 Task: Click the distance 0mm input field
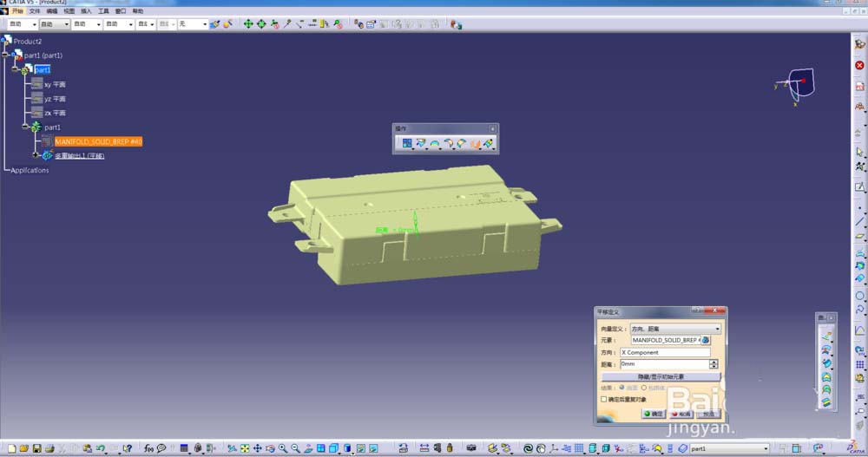(x=664, y=364)
